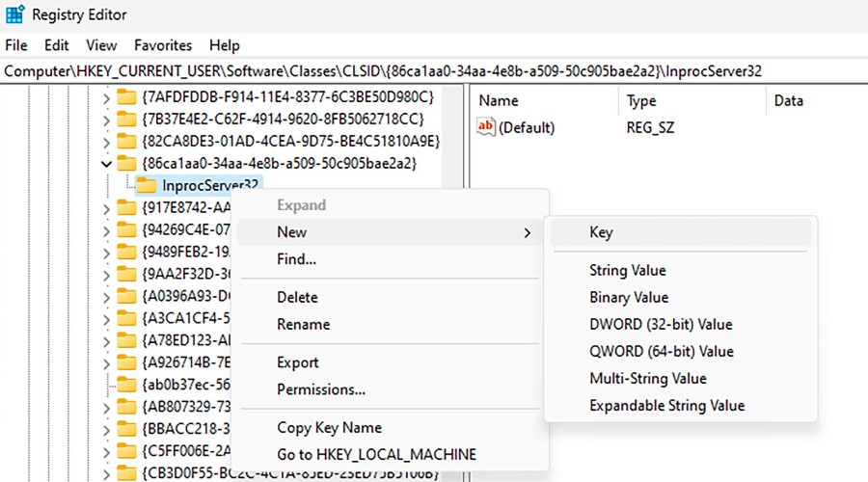The image size is (868, 482).
Task: Open the Edit menu
Action: [x=57, y=45]
